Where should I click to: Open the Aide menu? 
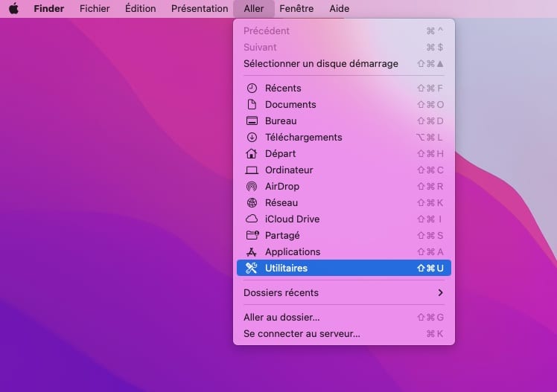point(339,9)
